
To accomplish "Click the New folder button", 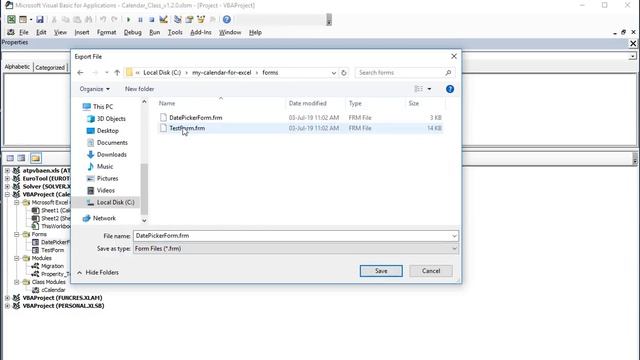I will coord(140,89).
